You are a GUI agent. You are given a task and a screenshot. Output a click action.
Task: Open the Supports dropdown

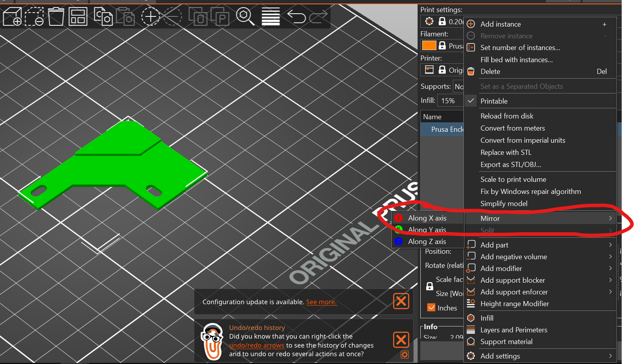click(x=459, y=86)
